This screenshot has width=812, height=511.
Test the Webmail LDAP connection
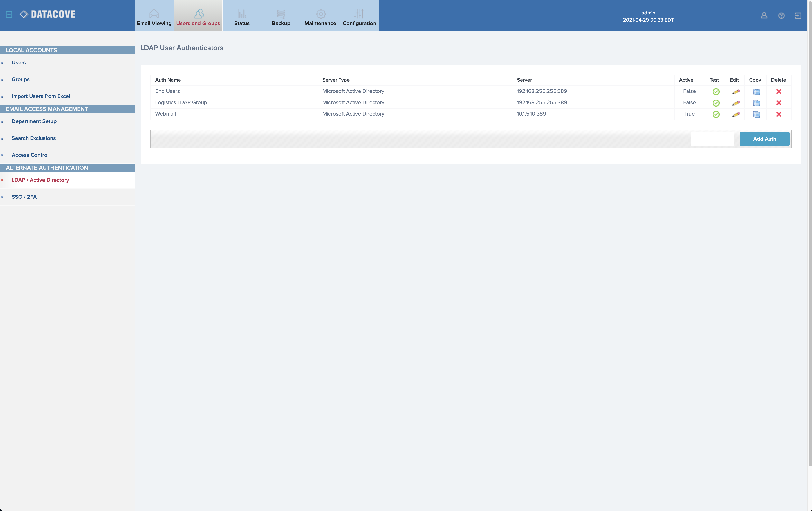pos(716,114)
